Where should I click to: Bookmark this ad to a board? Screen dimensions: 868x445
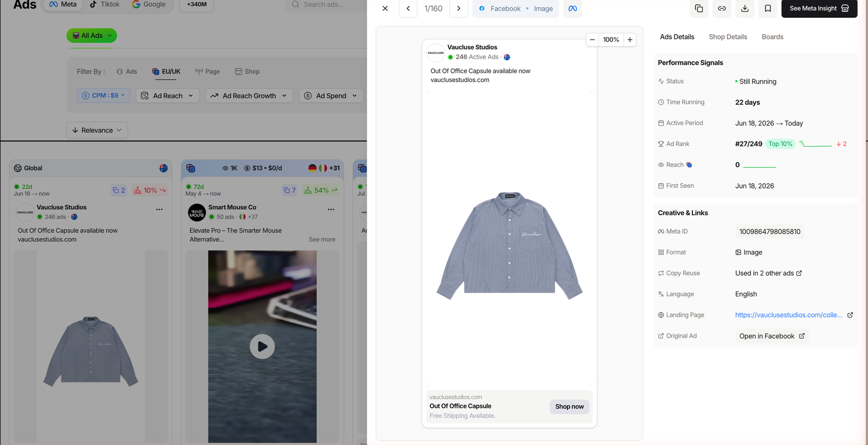(768, 9)
